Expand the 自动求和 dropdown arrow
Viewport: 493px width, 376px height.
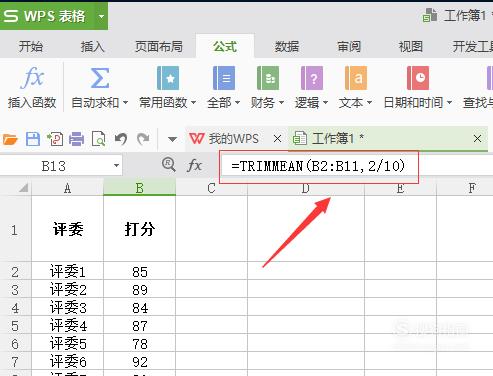point(125,103)
